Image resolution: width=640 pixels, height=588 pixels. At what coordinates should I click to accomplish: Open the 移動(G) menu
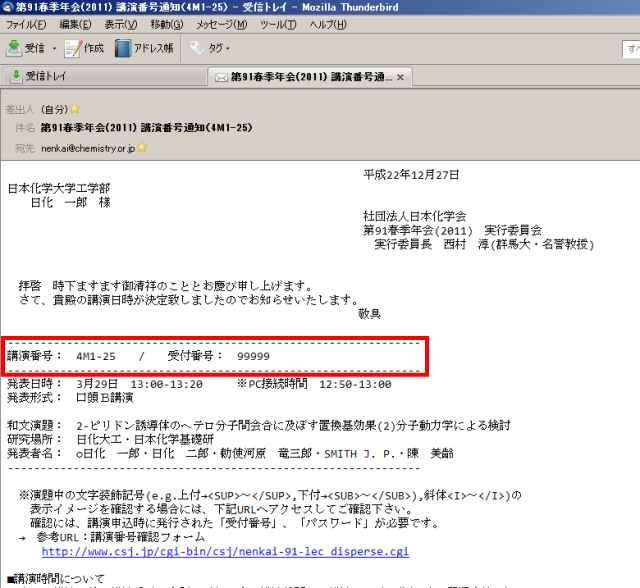pyautogui.click(x=167, y=23)
